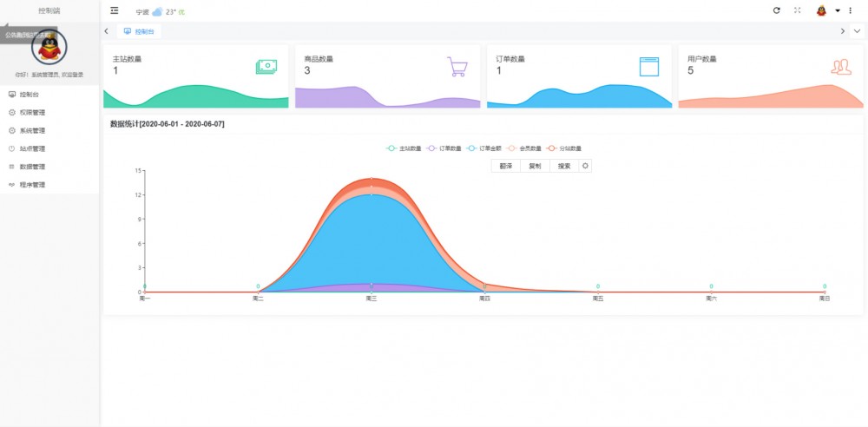Toggle 订单数量 series in chart legend
The height and width of the screenshot is (427, 868).
[444, 148]
